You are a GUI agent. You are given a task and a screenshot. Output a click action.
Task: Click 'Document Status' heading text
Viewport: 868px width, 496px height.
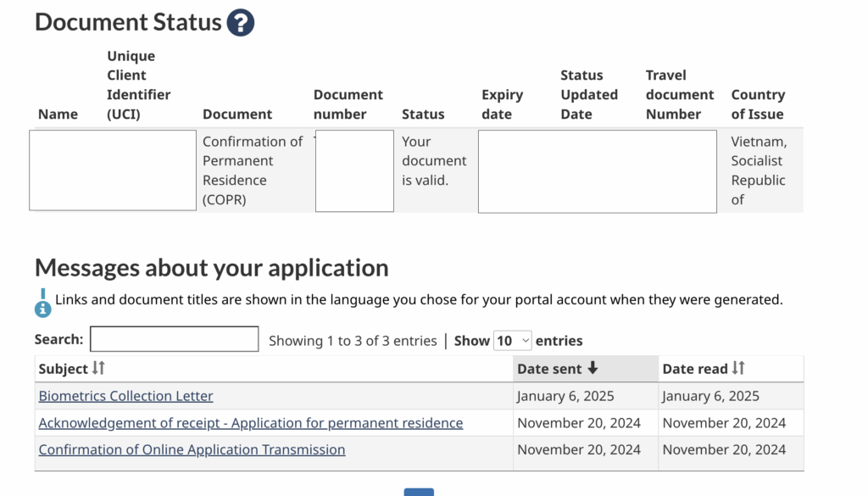(128, 22)
